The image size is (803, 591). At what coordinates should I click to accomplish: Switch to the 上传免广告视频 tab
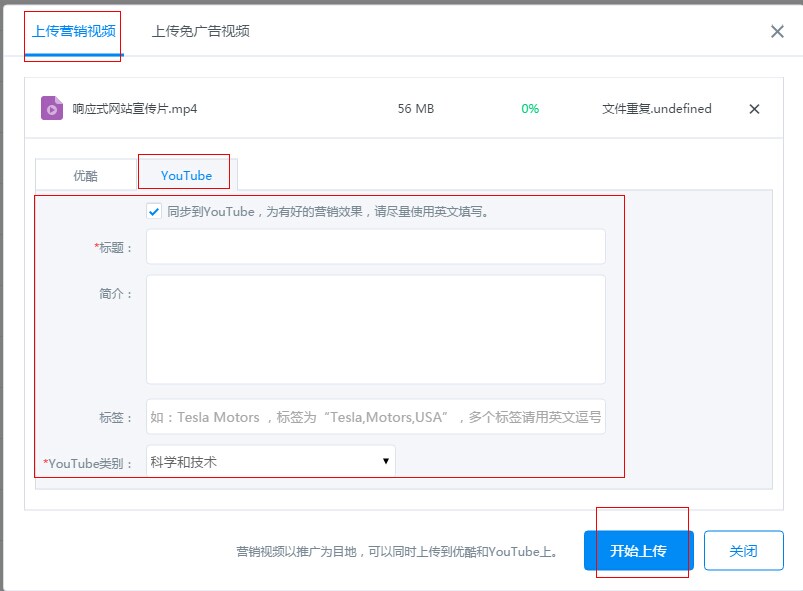(x=200, y=31)
